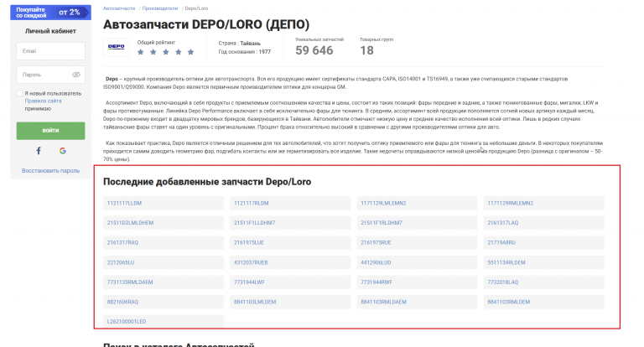
Task: Click the green ВОЙТИ button
Action: click(50, 131)
